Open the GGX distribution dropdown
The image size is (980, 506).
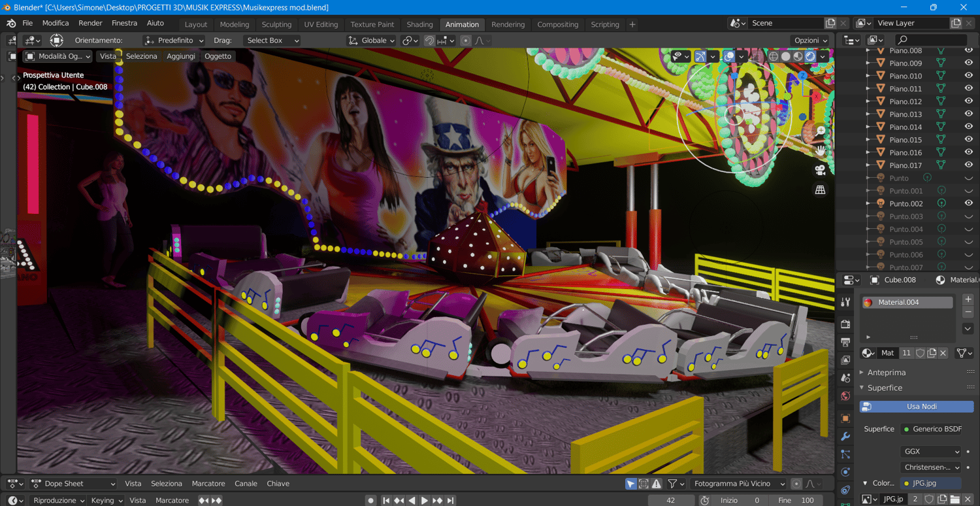point(931,452)
